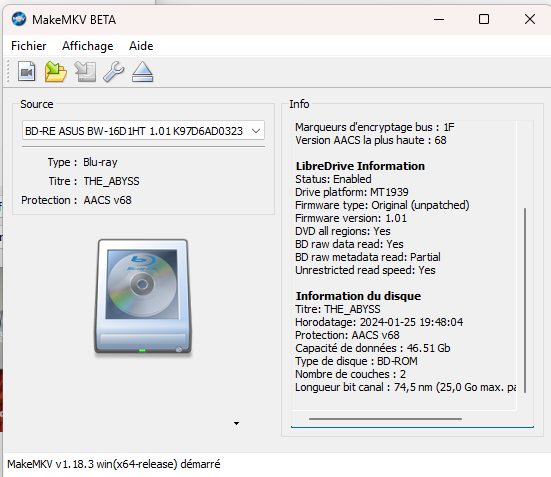Click the Status: Enabled line
Viewport: 551px width, 477px height.
(x=333, y=179)
